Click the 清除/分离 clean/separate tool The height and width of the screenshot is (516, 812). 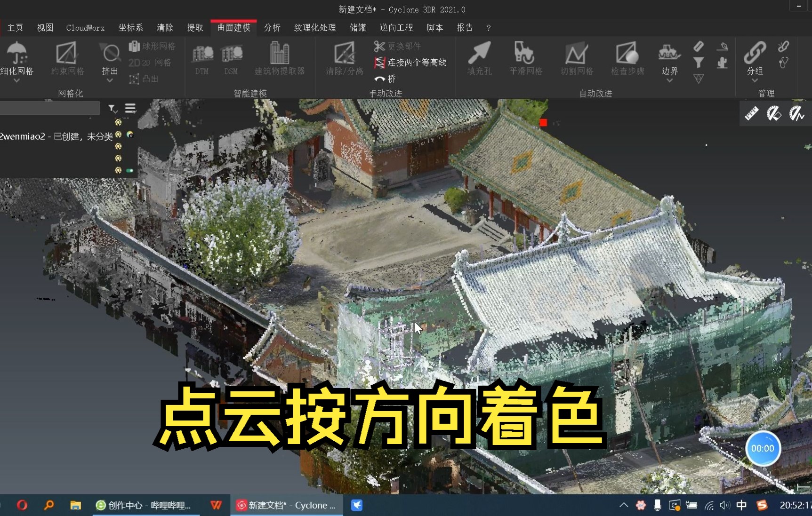pyautogui.click(x=345, y=59)
